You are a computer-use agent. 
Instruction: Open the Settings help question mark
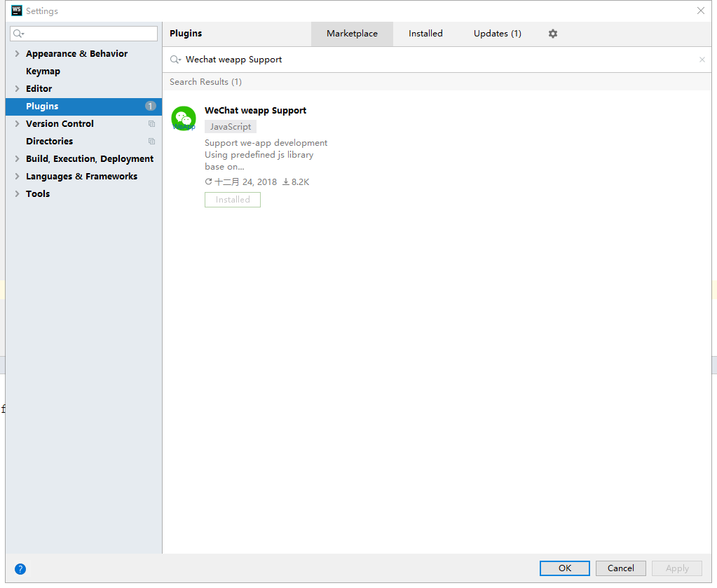20,569
